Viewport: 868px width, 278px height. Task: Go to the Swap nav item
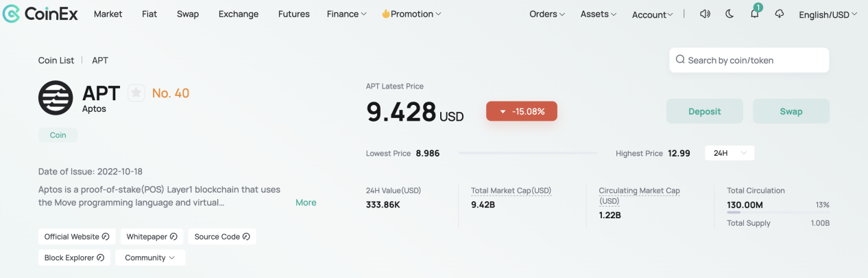coord(188,14)
